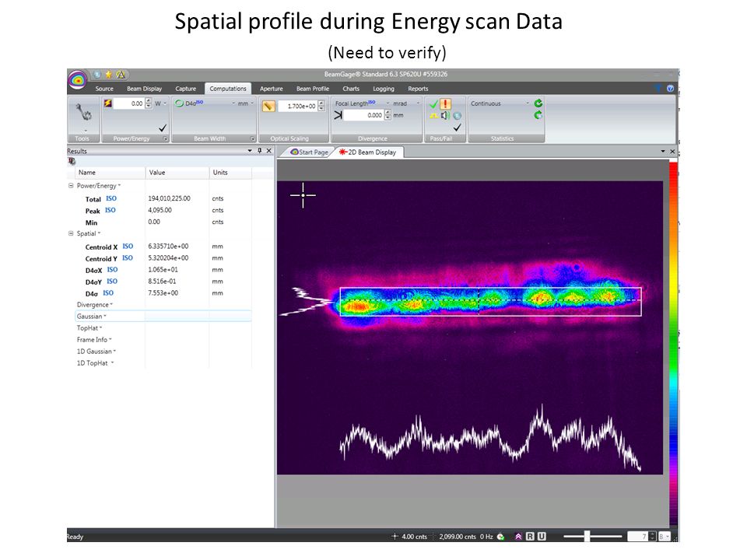Screen dimensions: 747x560
Task: Open the Beam Profile ribbon tab
Action: coord(313,89)
